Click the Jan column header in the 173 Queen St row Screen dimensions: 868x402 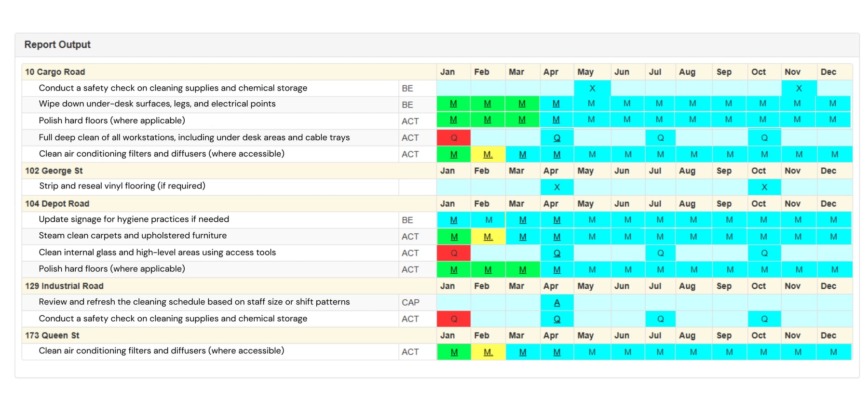pyautogui.click(x=448, y=335)
